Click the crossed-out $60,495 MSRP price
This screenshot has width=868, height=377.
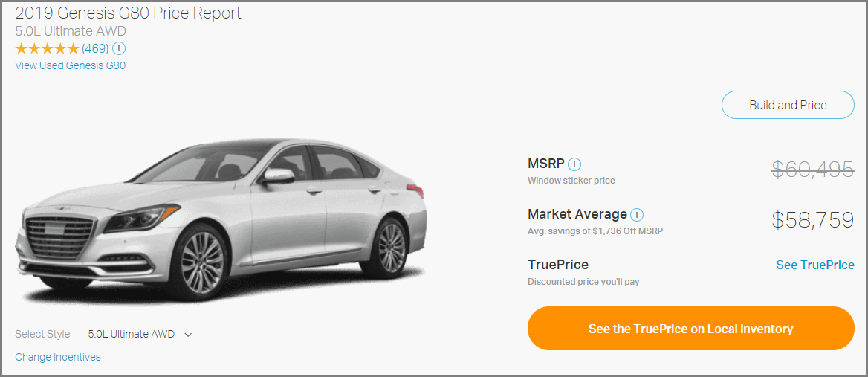pyautogui.click(x=813, y=170)
